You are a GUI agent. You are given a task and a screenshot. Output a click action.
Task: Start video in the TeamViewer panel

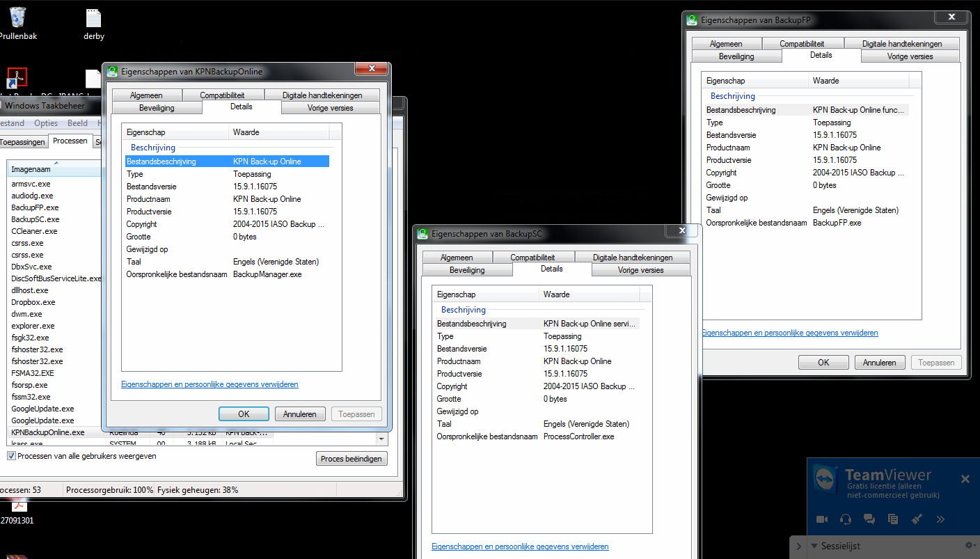[822, 519]
